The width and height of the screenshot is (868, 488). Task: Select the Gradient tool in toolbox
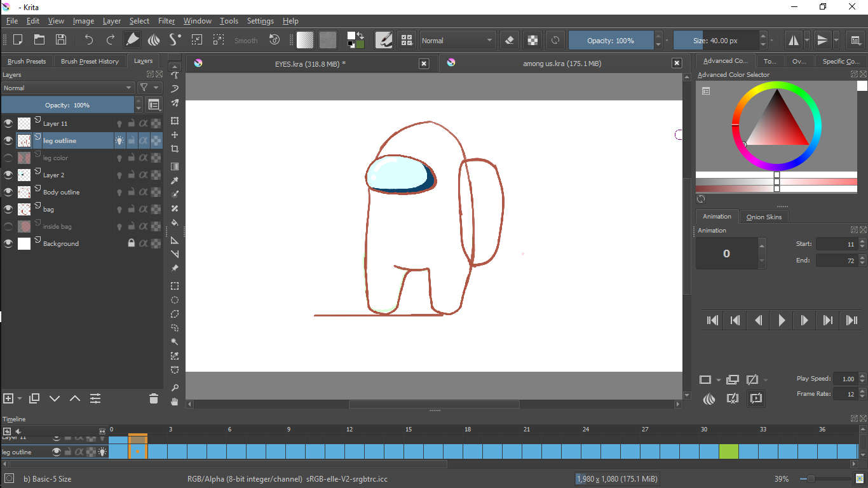click(175, 166)
